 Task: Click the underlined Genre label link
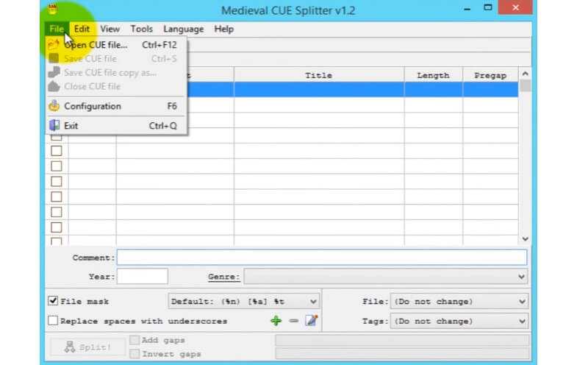coord(224,277)
